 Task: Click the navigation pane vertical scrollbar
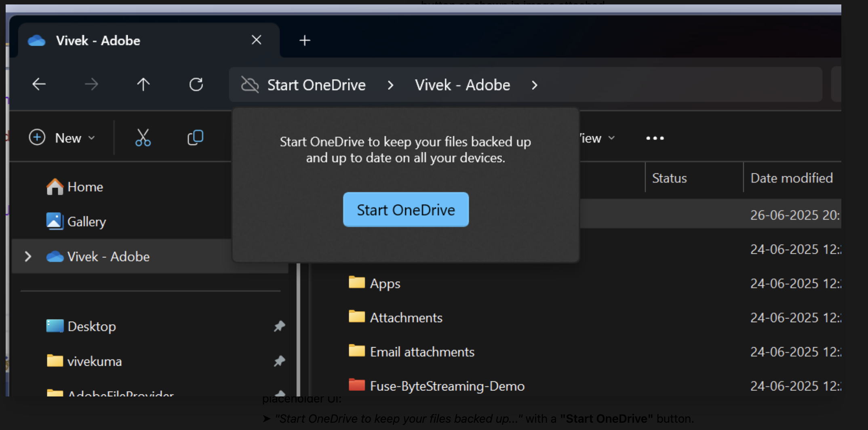coord(298,329)
